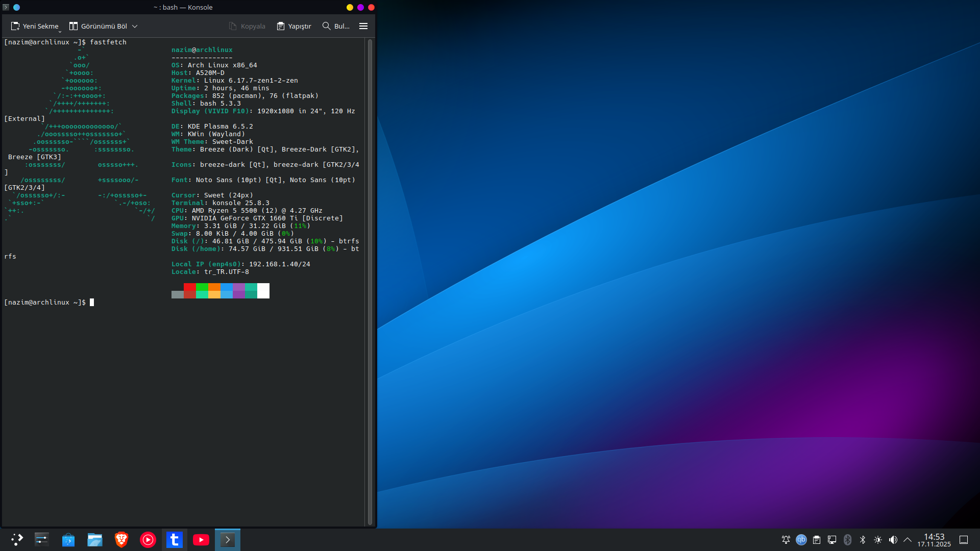This screenshot has width=980, height=551.
Task: Click the "192.168.1.40/24" local IP text
Action: click(280, 264)
